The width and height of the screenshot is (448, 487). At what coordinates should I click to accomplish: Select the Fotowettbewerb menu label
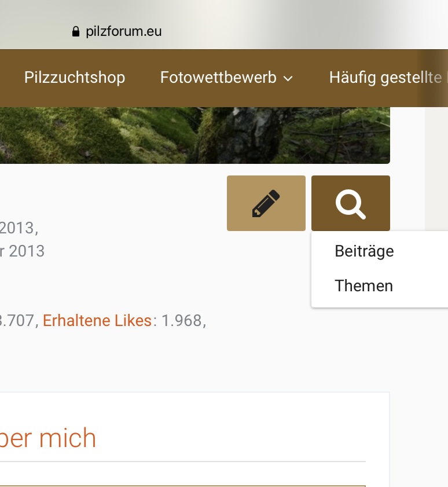coord(218,78)
